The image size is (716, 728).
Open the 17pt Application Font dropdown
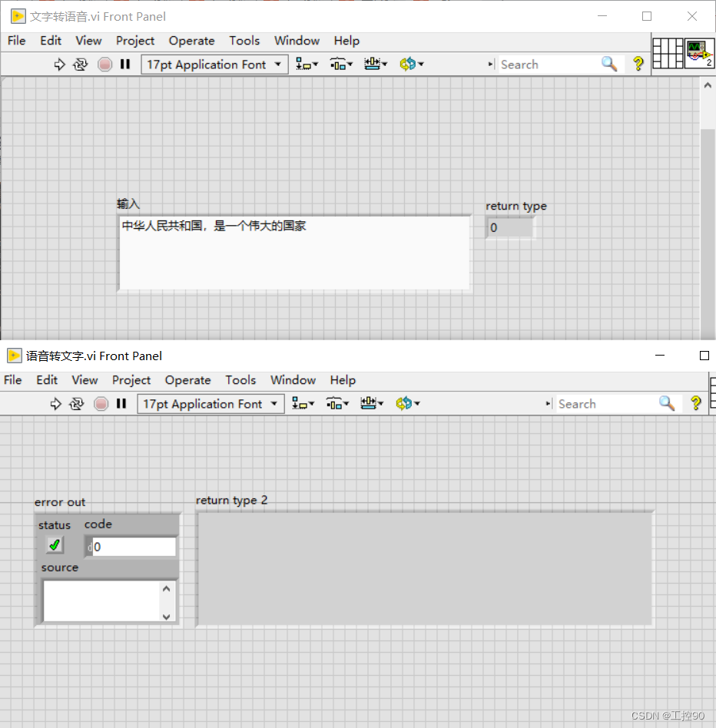click(x=214, y=65)
